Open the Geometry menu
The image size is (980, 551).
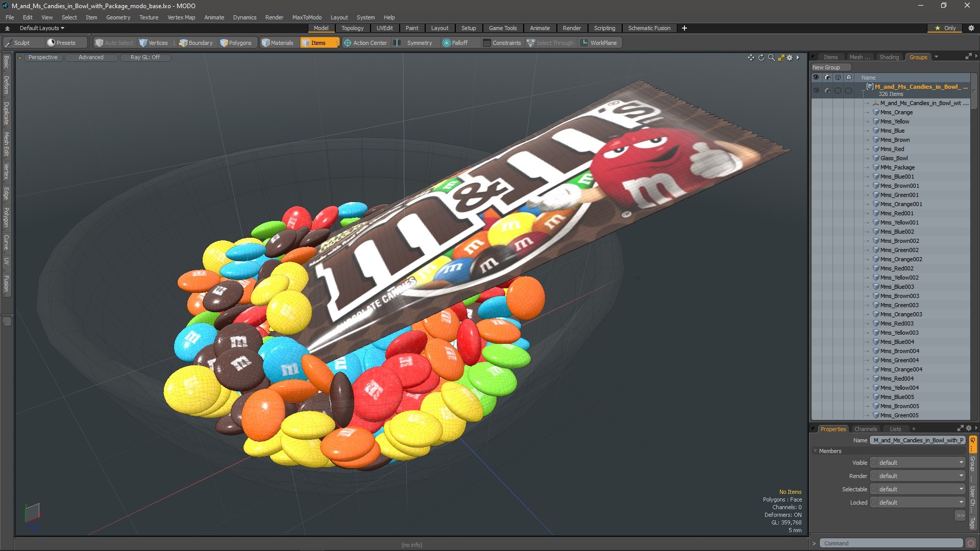tap(118, 17)
